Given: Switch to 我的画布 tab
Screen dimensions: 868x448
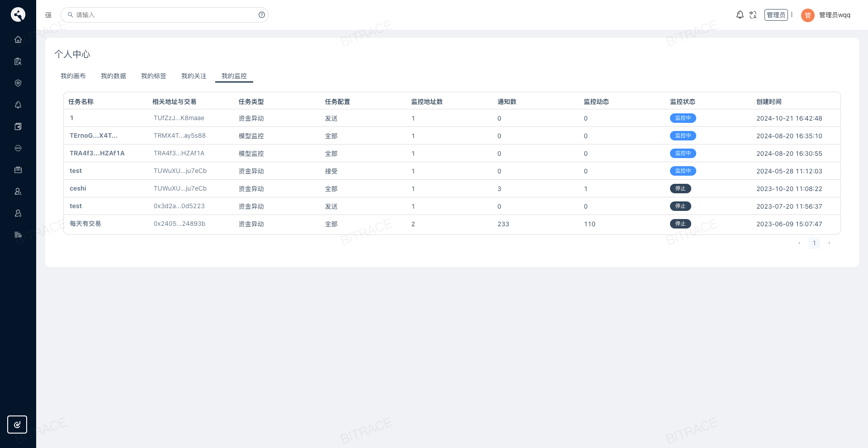Looking at the screenshot, I should click(73, 76).
